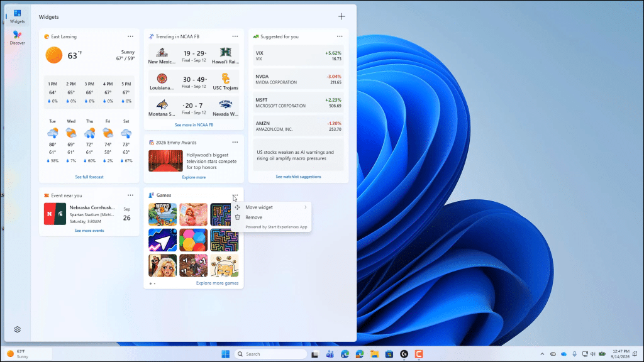Go to the first Games page dot
This screenshot has height=362, width=644.
pos(151,283)
